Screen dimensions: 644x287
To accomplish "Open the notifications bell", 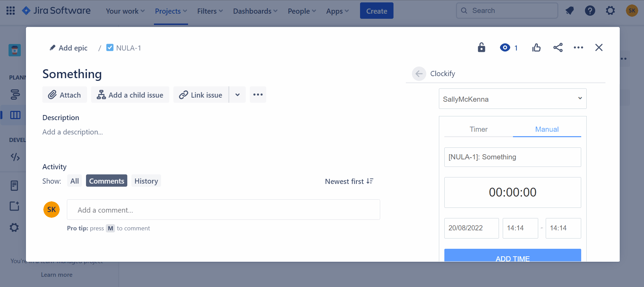I will pos(569,11).
